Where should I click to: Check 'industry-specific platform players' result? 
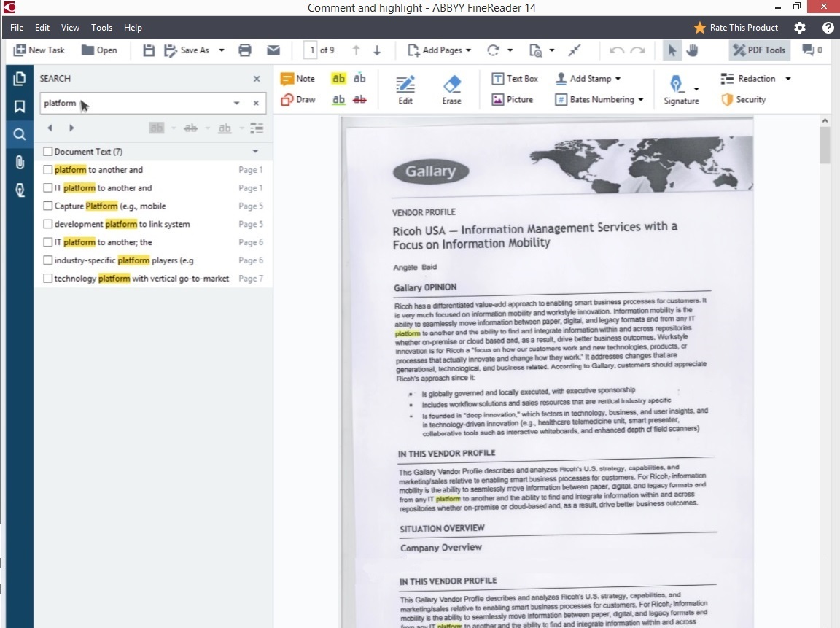(x=47, y=260)
